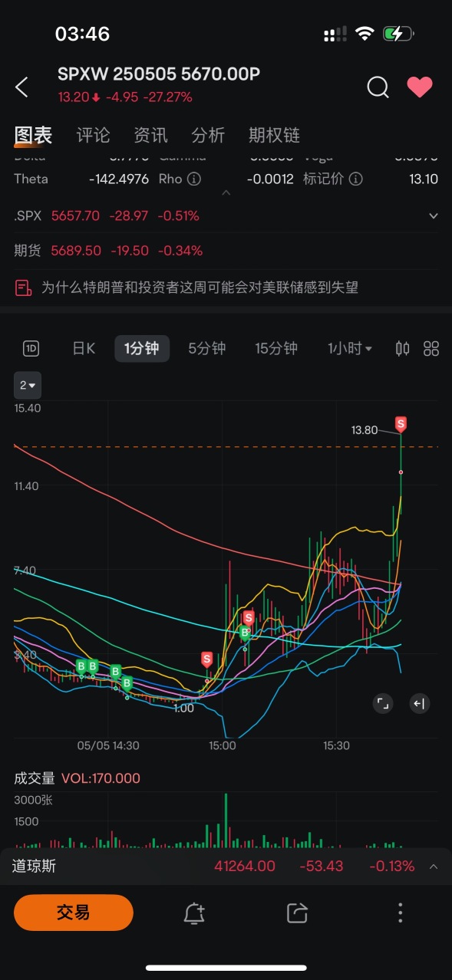The image size is (452, 980).
Task: Select the 日K timeframe
Action: pyautogui.click(x=84, y=348)
